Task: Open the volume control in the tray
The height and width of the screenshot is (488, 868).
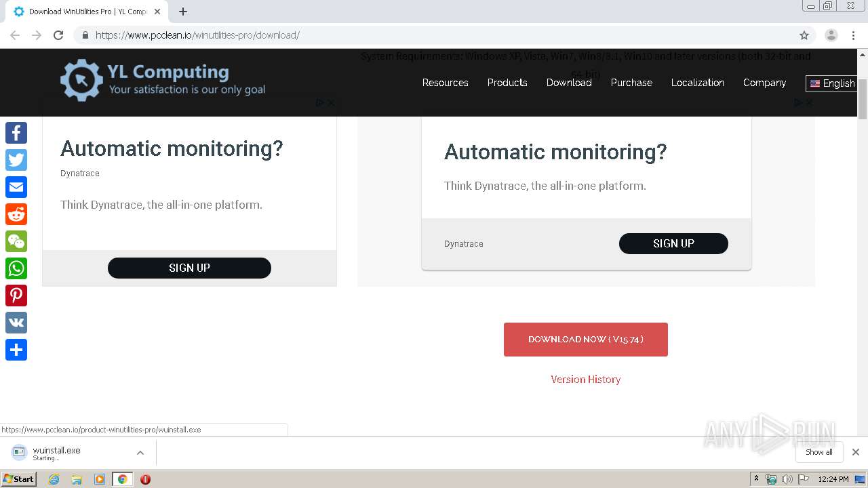Action: [x=787, y=479]
